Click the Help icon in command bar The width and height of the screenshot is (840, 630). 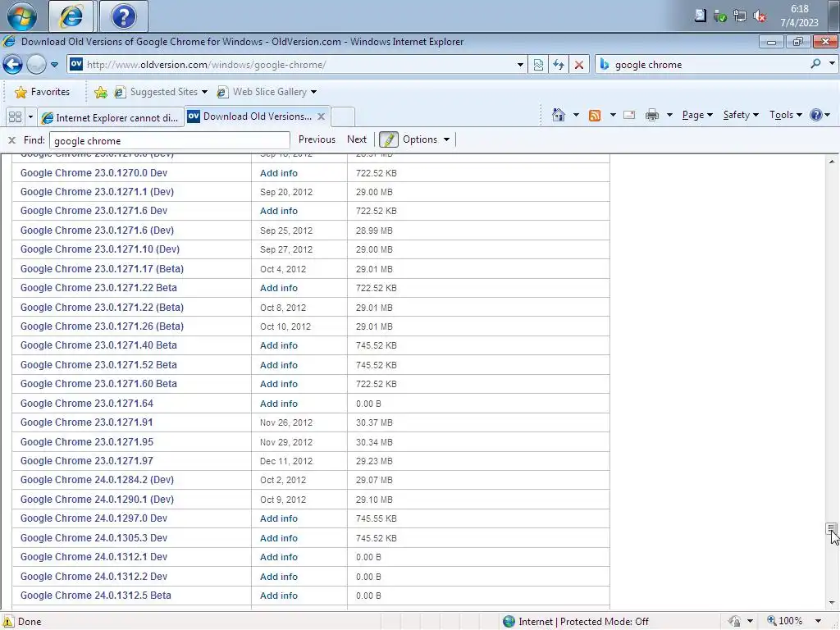[x=816, y=115]
